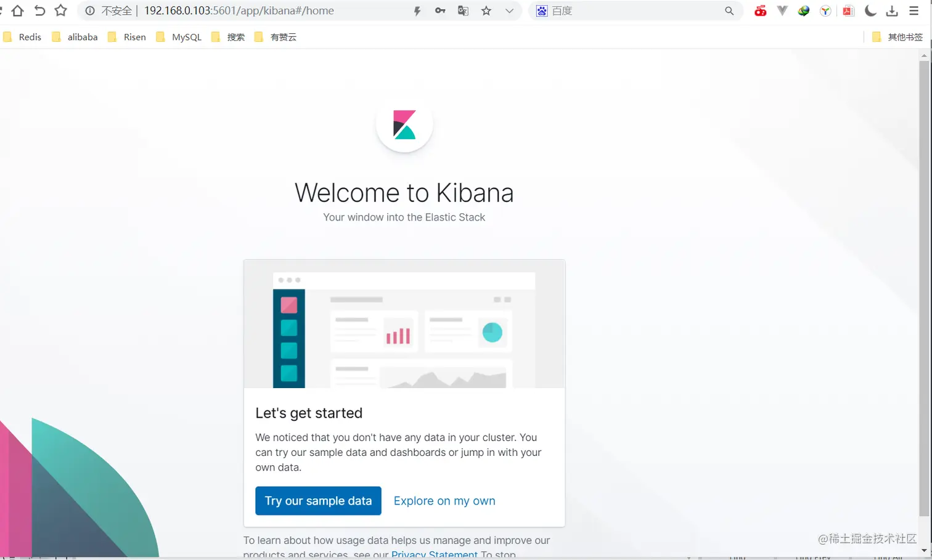Expand the address bar dropdown chevron
The height and width of the screenshot is (560, 932).
[x=509, y=11]
